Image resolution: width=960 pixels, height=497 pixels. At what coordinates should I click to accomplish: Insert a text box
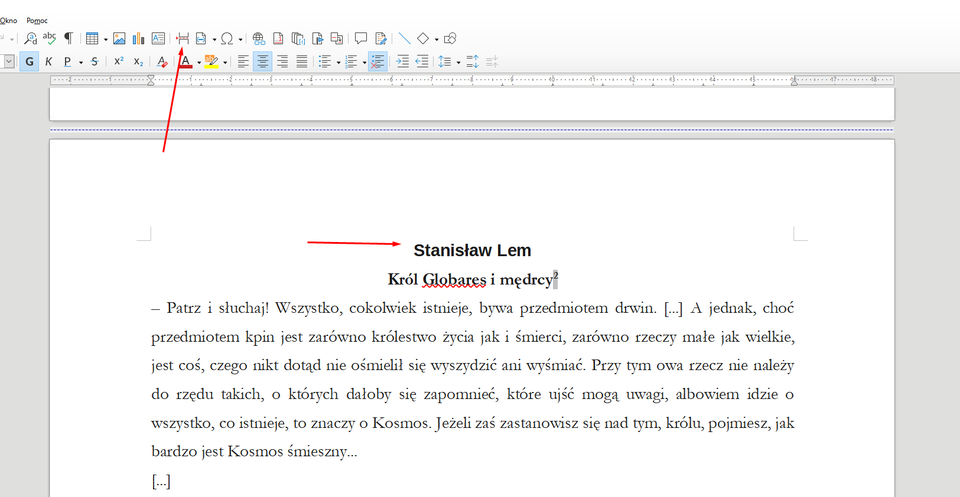pos(158,39)
